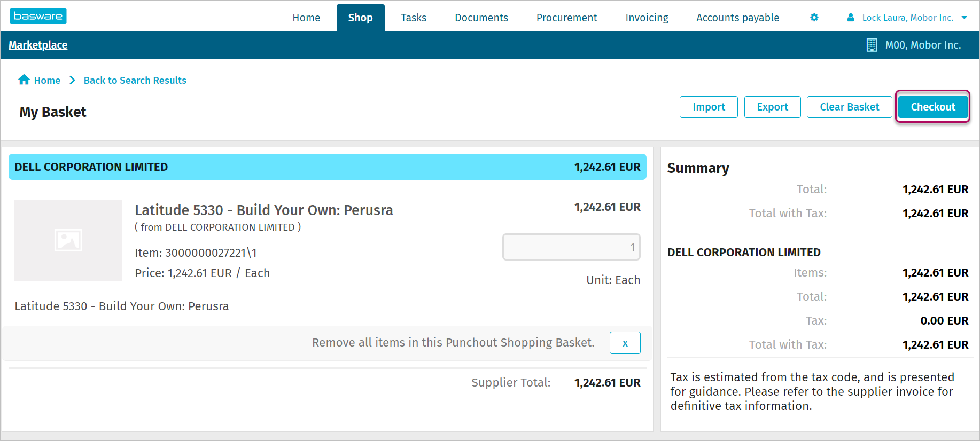Open the Home tab

pyautogui.click(x=306, y=18)
